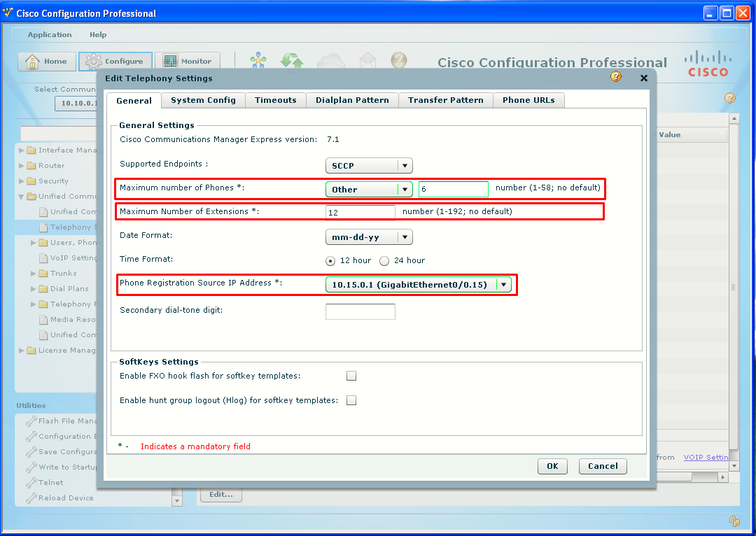Image resolution: width=756 pixels, height=536 pixels.
Task: Follow the VOIP Settings link
Action: (706, 457)
